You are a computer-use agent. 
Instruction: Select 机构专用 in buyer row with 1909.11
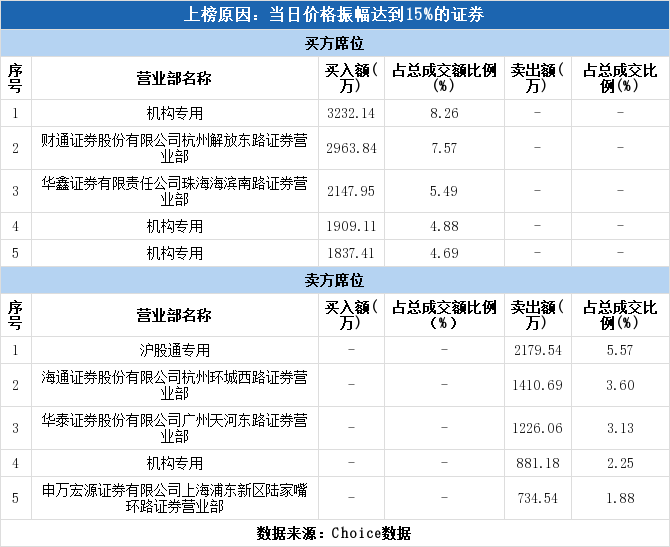tap(175, 226)
